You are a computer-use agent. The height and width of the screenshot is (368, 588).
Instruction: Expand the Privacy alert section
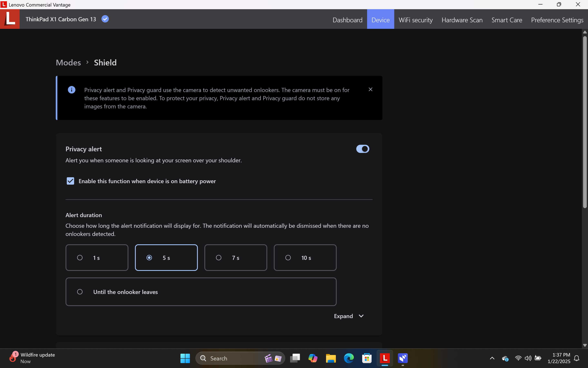[349, 316]
